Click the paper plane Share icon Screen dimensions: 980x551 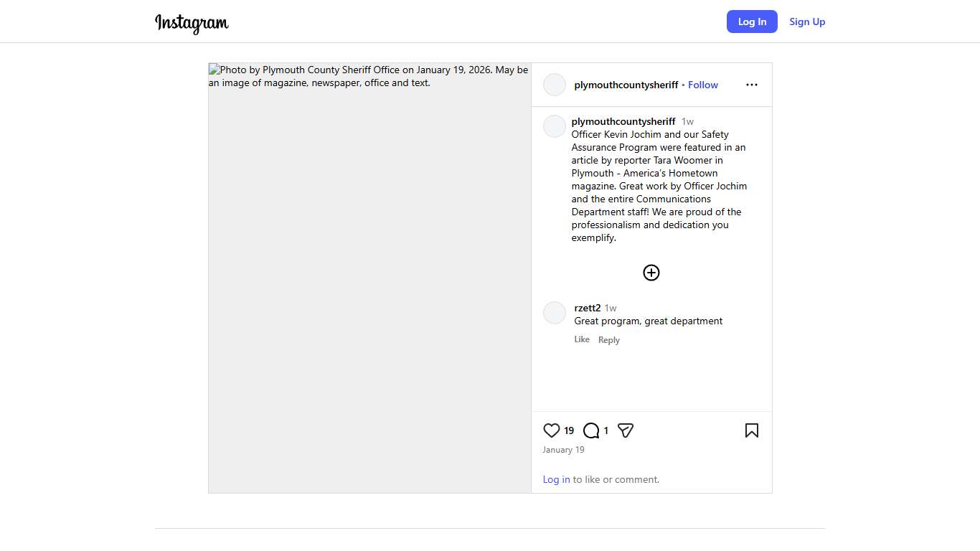[x=626, y=430]
